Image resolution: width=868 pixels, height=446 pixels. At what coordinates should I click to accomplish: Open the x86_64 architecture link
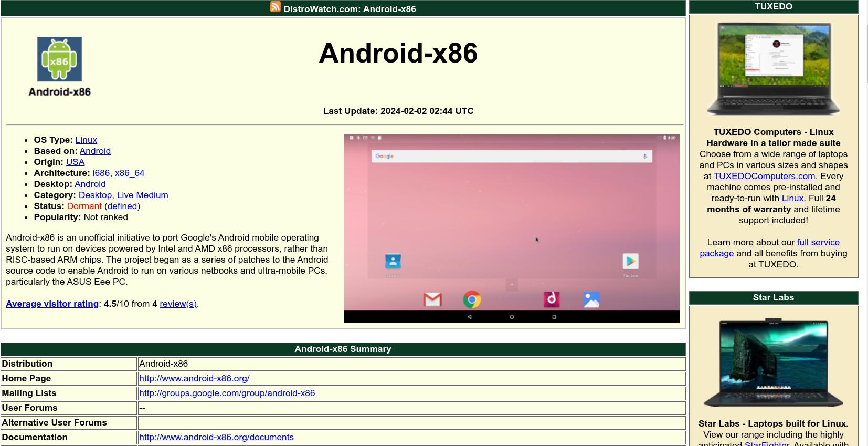click(x=130, y=173)
